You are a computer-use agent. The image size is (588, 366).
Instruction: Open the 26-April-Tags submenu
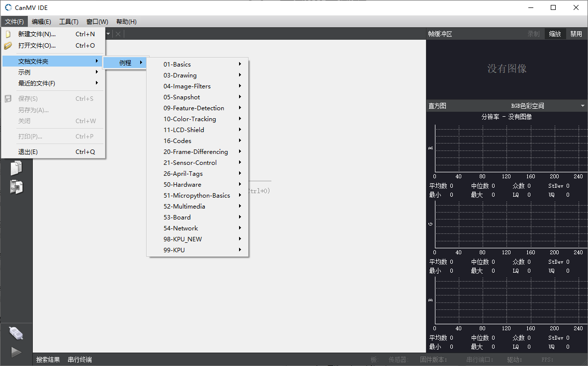tap(198, 173)
